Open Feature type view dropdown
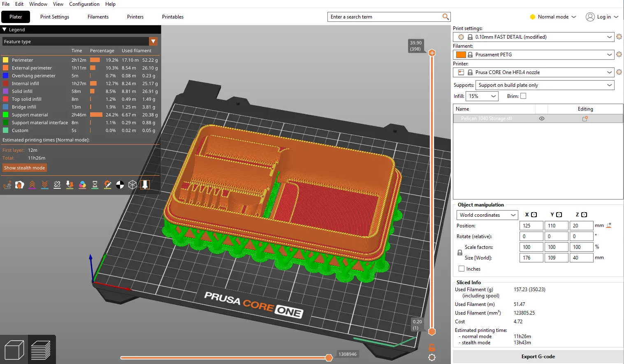Screen dimensions: 624x364 80,42
